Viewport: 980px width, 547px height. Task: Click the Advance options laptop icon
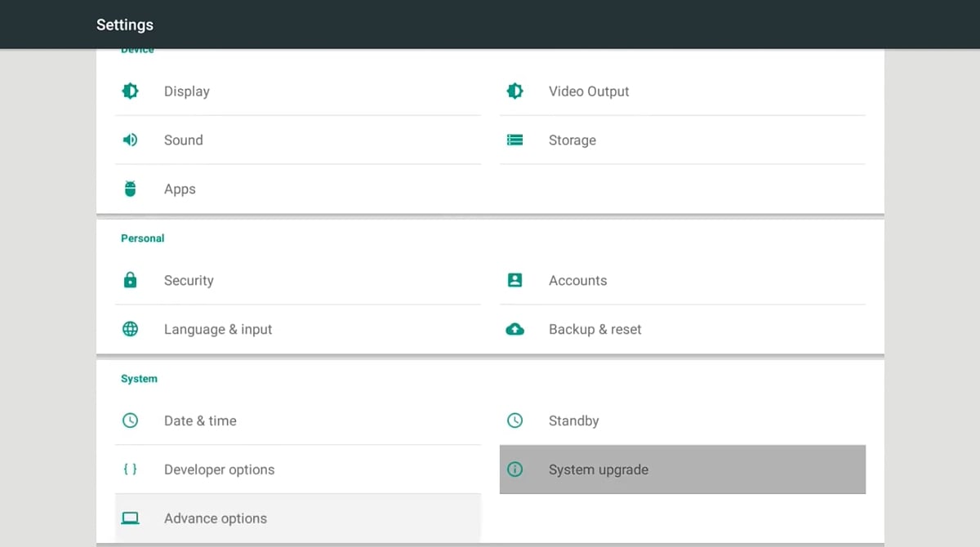(130, 518)
